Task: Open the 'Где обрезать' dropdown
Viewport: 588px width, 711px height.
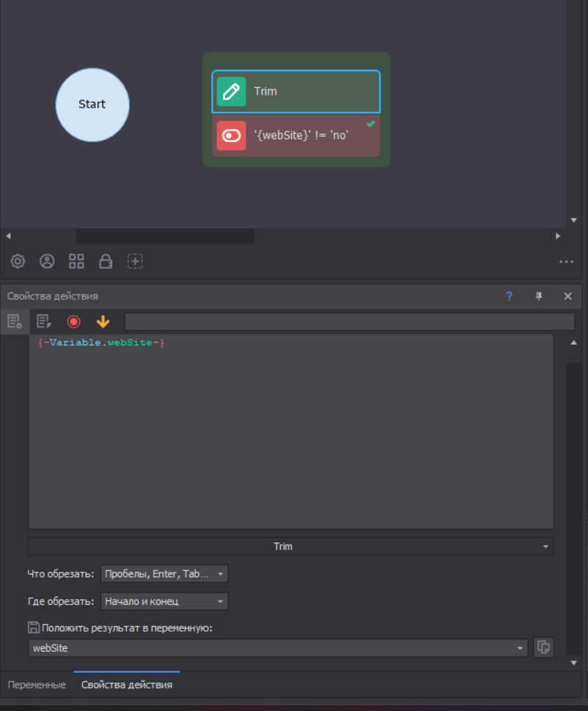Action: pos(164,601)
